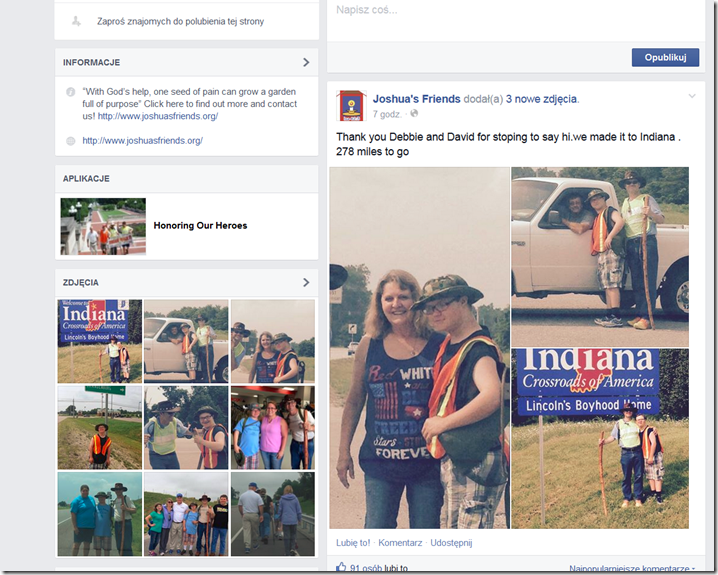Open group of six thumbnail
This screenshot has height=575, width=718.
[186, 514]
